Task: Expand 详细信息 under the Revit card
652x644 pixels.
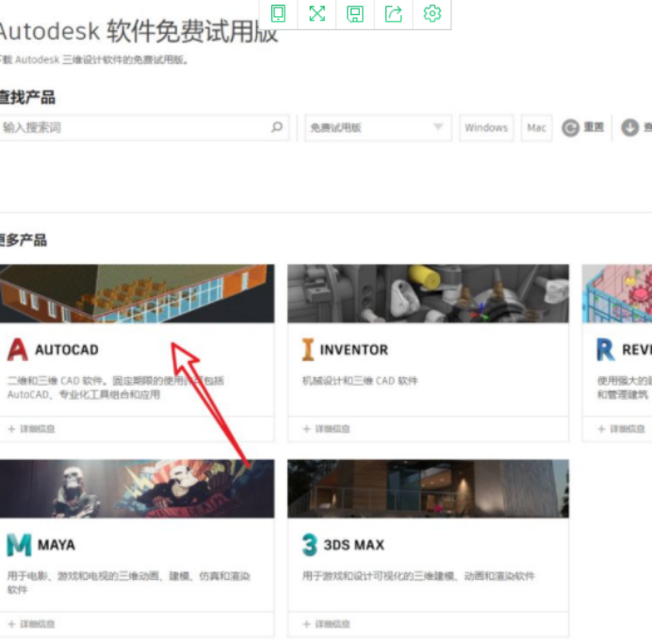Action: [621, 429]
